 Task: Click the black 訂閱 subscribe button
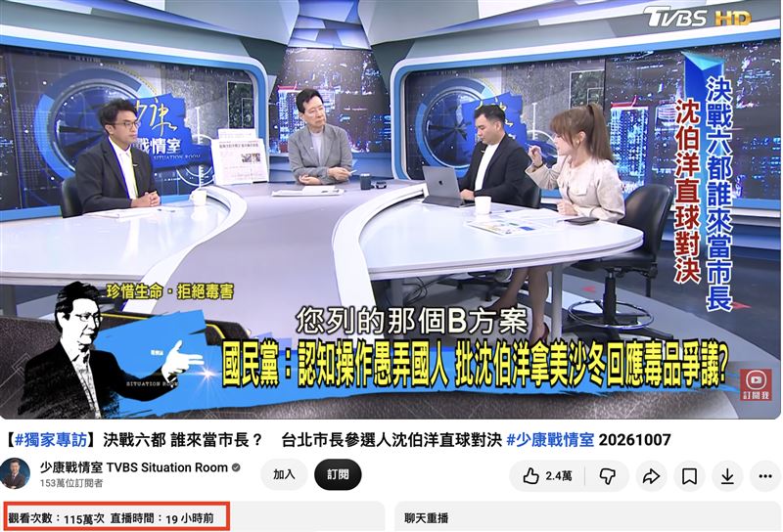tap(338, 474)
